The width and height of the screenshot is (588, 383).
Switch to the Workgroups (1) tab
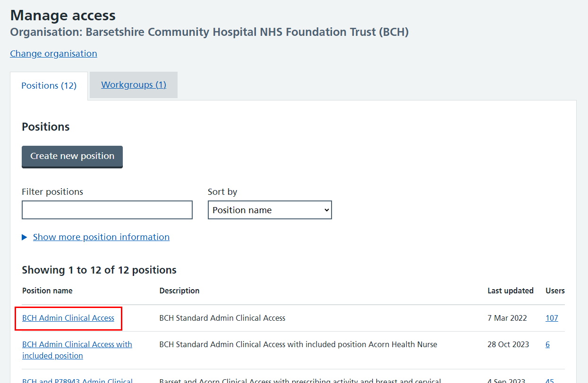click(134, 85)
